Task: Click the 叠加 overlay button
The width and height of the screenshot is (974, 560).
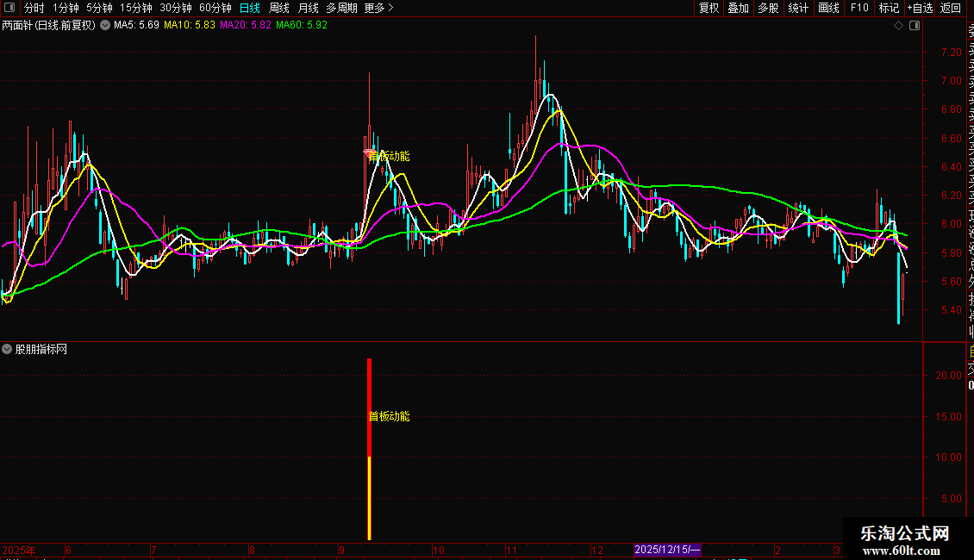Action: 738,8
